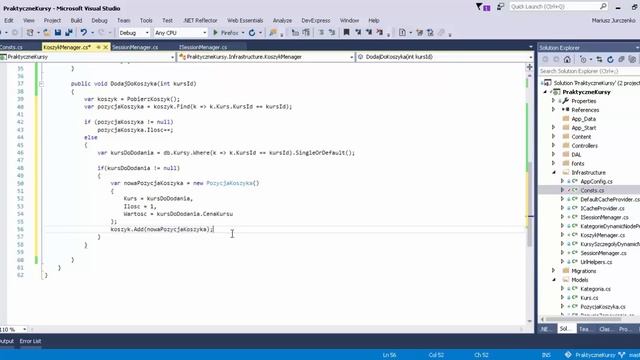
Task: Switch to ISessionMenager.cs tab
Action: 203,47
